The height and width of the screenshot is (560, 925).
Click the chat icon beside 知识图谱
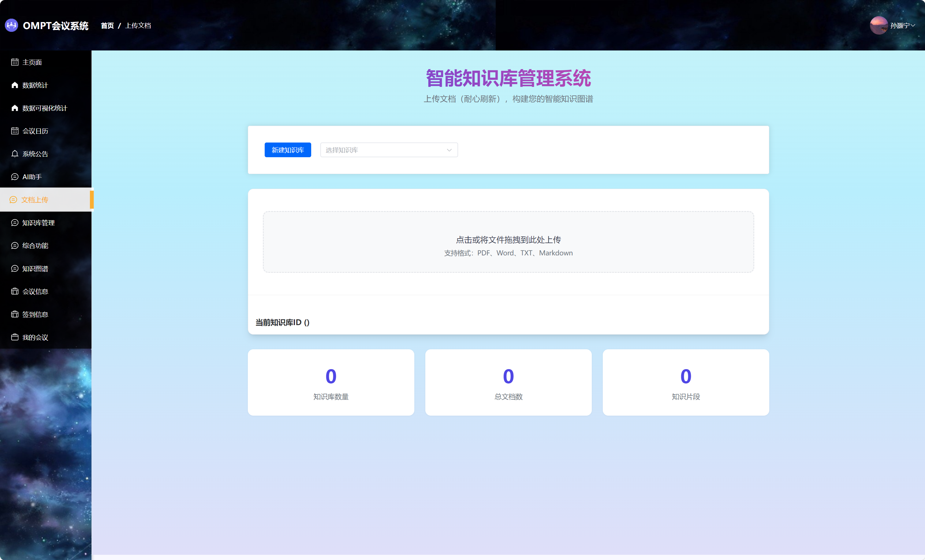pos(15,268)
